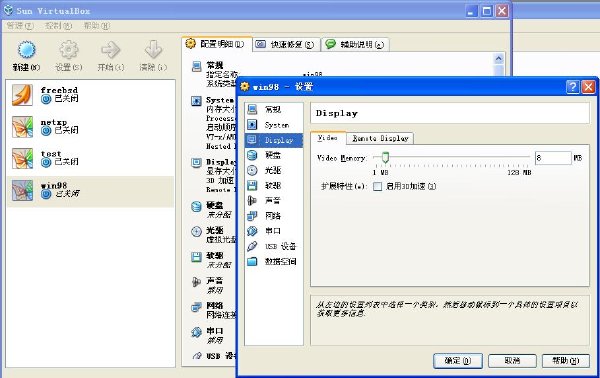Click the 取消 (Cancel) button

pyautogui.click(x=512, y=361)
